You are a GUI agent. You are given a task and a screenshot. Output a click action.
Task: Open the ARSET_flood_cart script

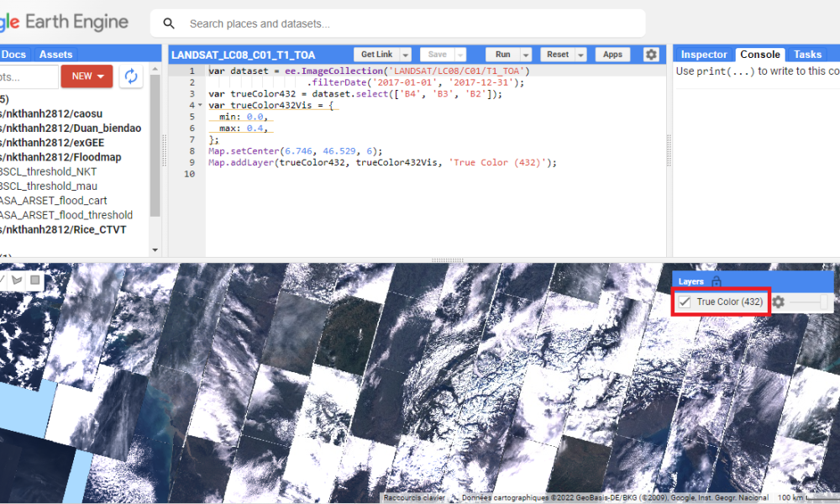pyautogui.click(x=54, y=200)
